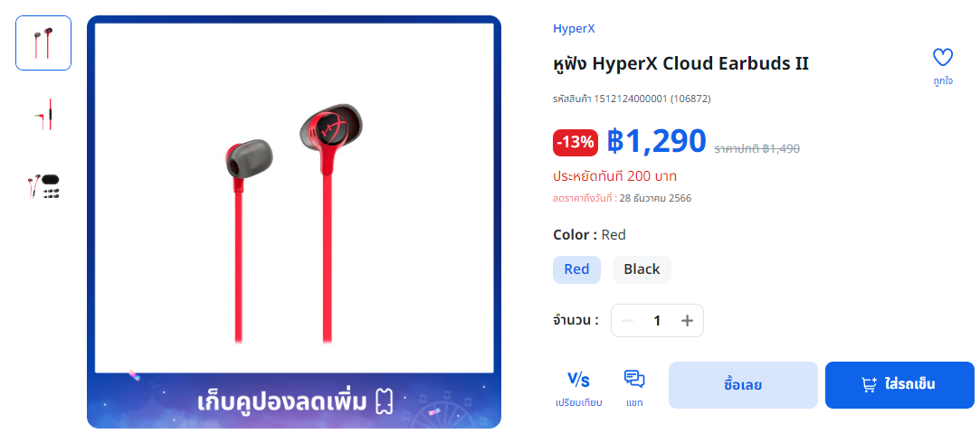
Task: Click the ซื้อเลย buy now button
Action: tap(743, 385)
